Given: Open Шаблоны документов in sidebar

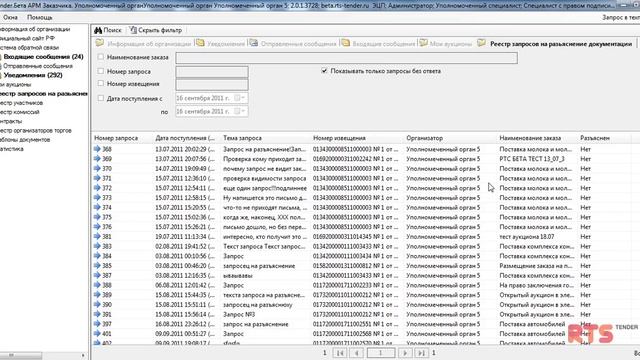Looking at the screenshot, I should pos(25,140).
